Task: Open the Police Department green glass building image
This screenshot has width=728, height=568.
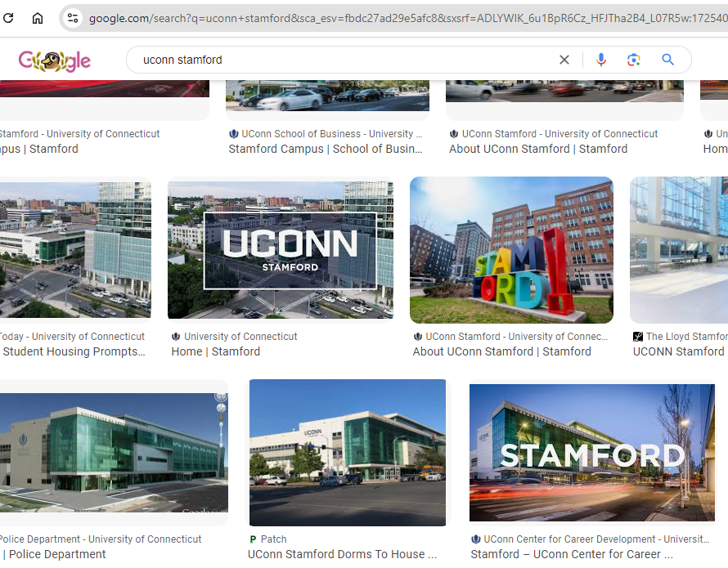Action: click(114, 453)
